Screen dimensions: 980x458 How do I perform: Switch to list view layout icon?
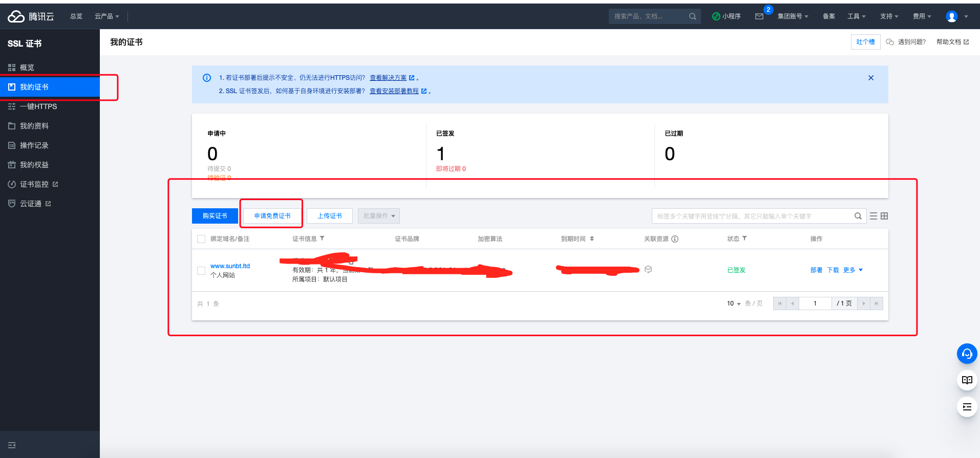(x=874, y=216)
